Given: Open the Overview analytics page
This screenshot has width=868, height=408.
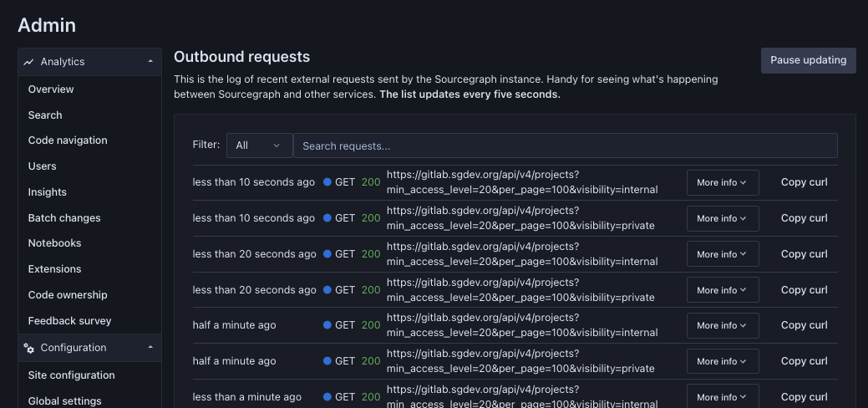Looking at the screenshot, I should (51, 89).
